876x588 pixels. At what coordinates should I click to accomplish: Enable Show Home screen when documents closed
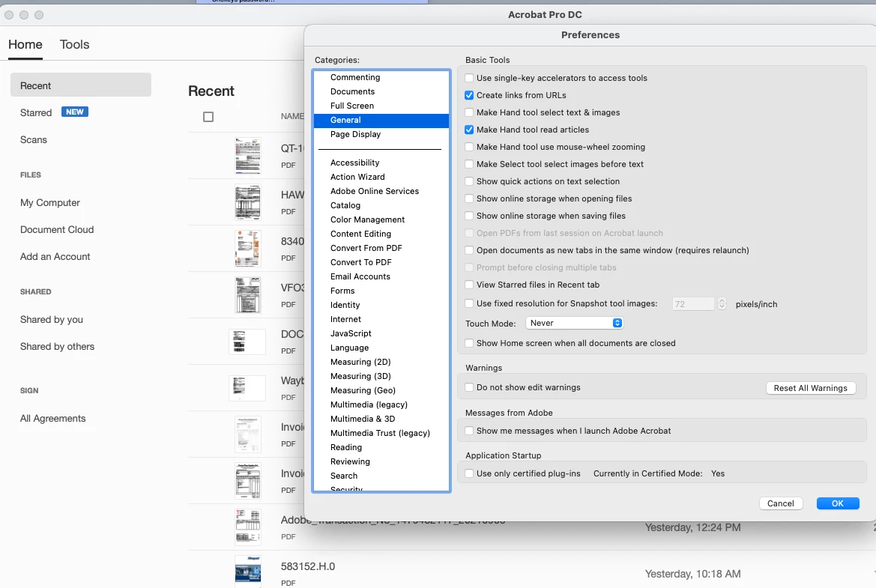(x=469, y=343)
